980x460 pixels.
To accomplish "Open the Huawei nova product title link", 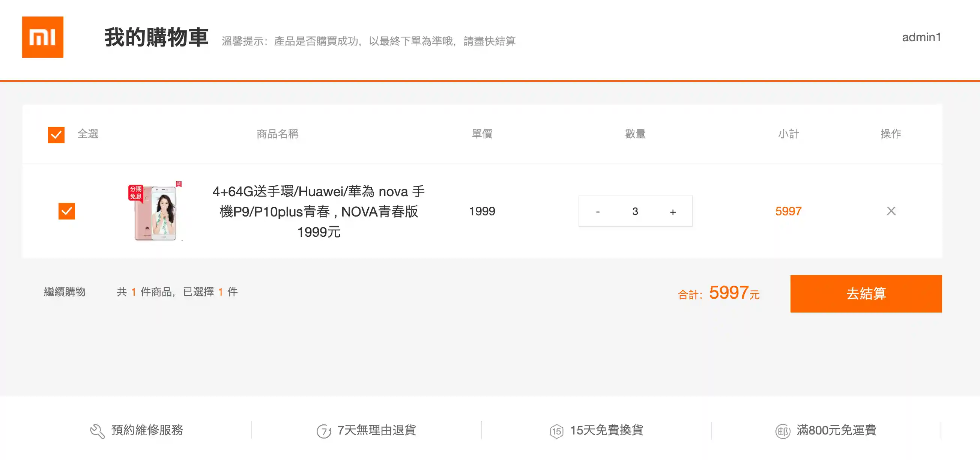I will (319, 212).
